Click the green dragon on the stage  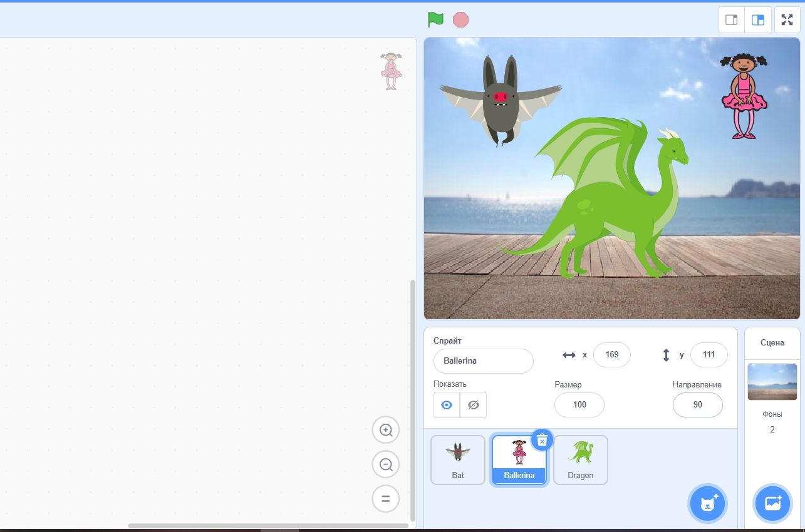[x=595, y=197]
